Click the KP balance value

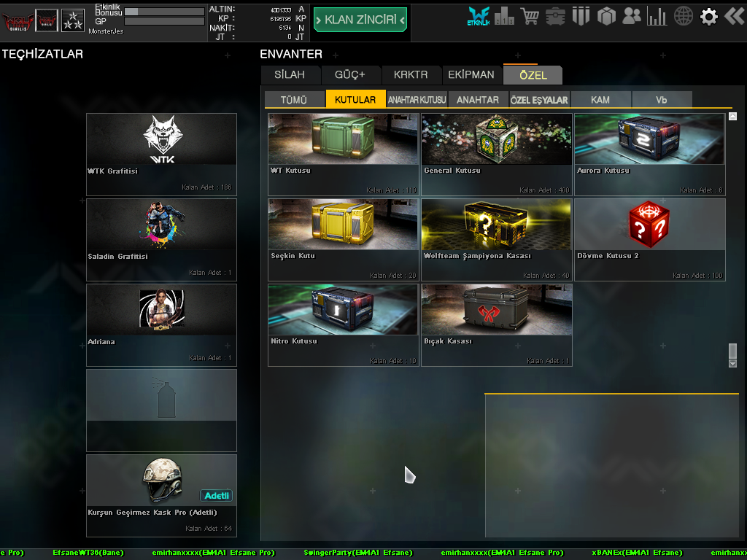[x=281, y=18]
